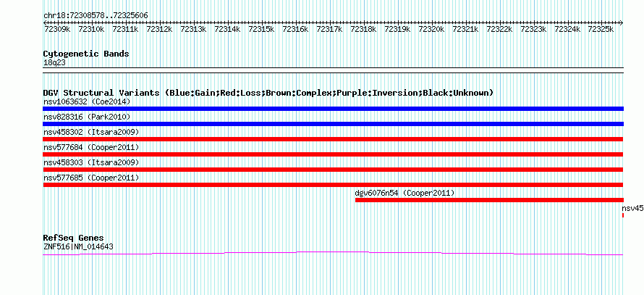Open the nsv577685 (Cooper2011) red loss bar
Image resolution: width=644 pixels, height=295 pixels.
(333, 185)
